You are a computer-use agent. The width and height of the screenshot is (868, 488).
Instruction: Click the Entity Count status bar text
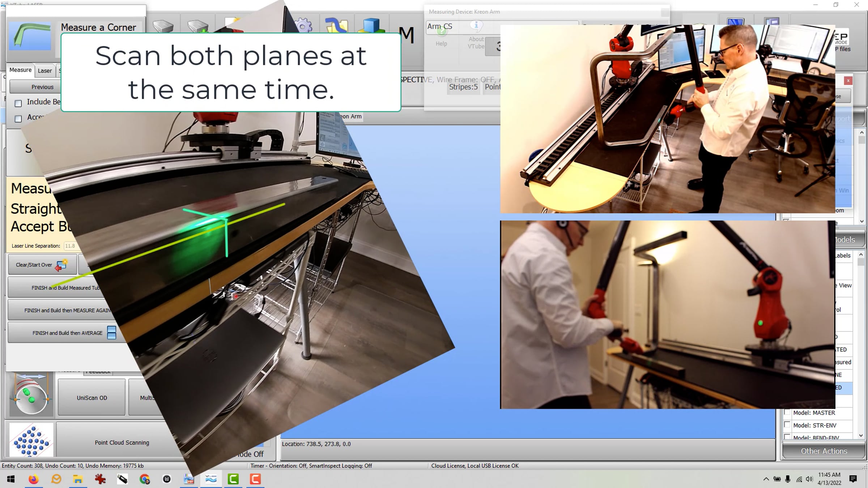pyautogui.click(x=73, y=466)
